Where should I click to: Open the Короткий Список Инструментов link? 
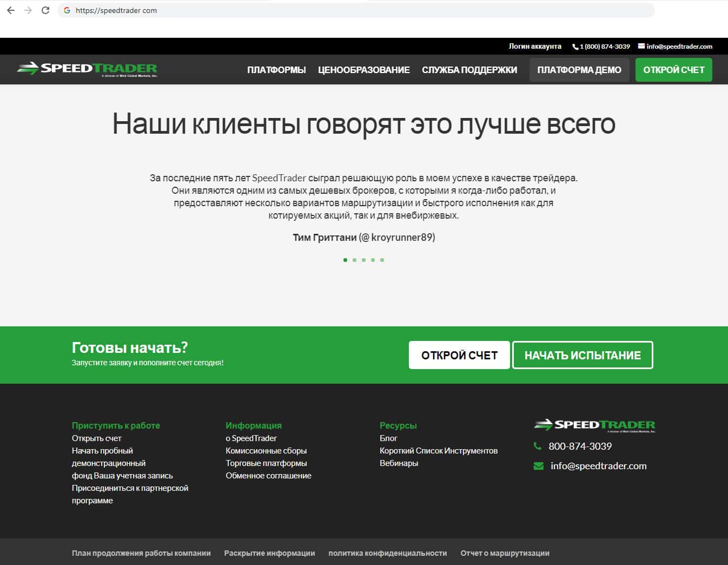coord(439,451)
